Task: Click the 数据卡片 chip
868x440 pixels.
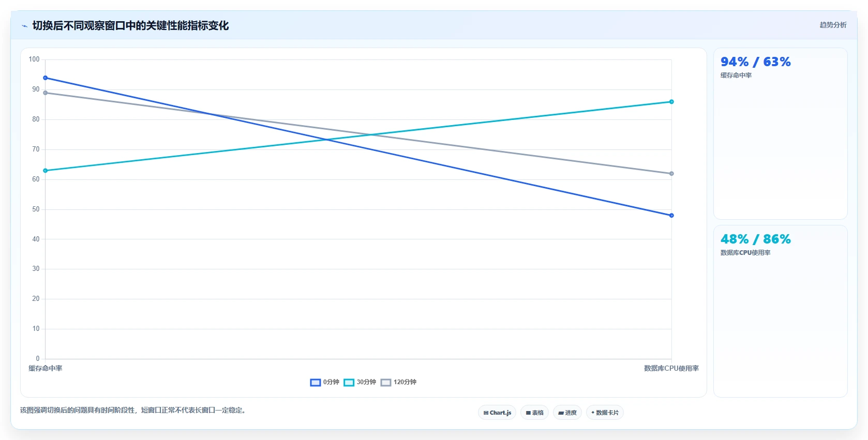Action: [605, 413]
